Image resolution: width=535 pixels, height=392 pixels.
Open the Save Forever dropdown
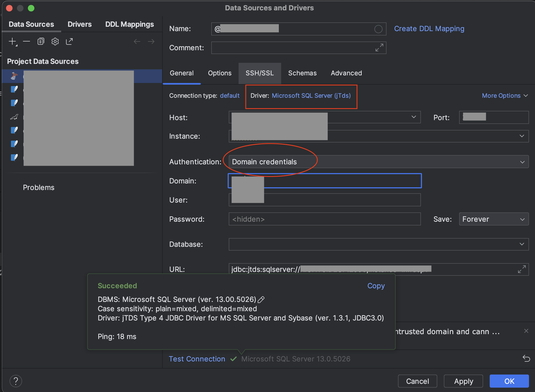[494, 219]
